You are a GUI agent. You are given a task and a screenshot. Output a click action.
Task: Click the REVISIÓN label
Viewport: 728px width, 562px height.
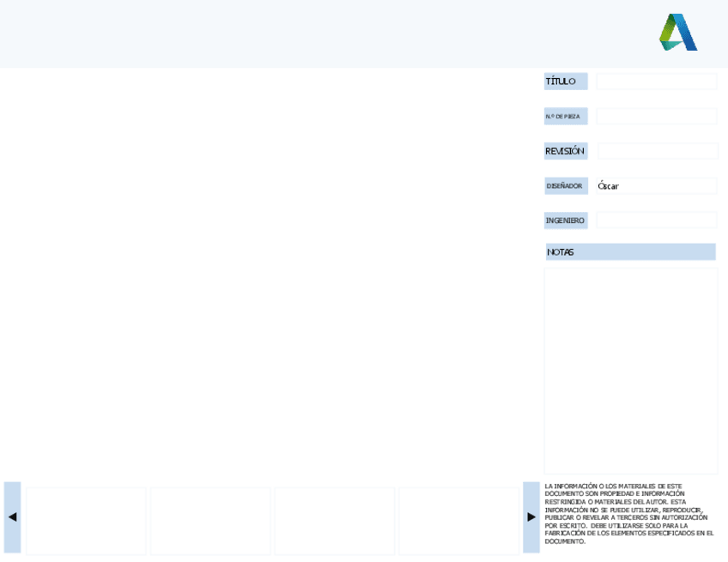566,151
